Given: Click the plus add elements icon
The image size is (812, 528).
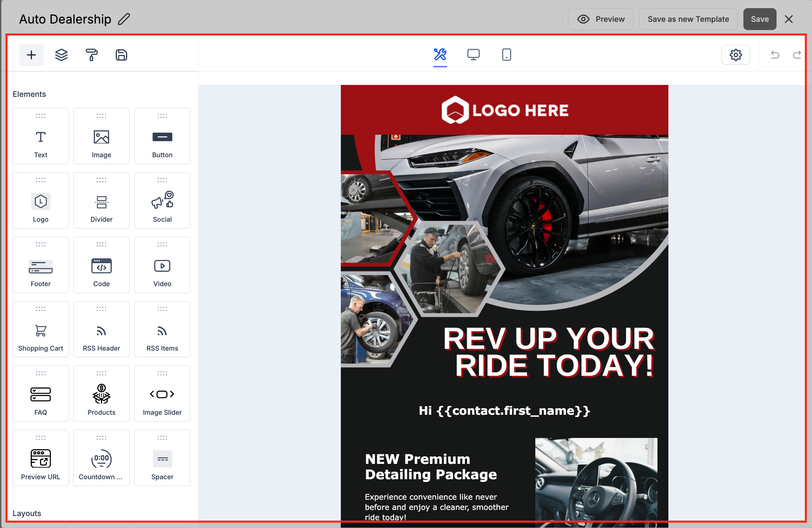Looking at the screenshot, I should click(31, 55).
